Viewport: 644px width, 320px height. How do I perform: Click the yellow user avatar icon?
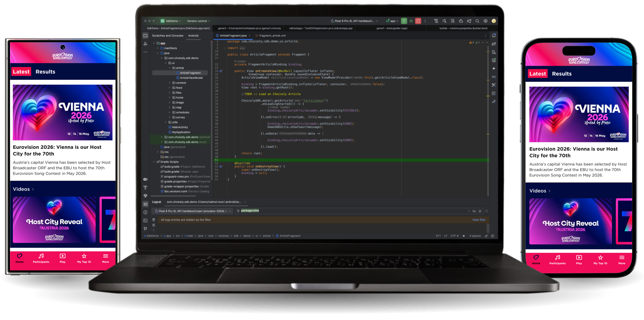coord(494,21)
